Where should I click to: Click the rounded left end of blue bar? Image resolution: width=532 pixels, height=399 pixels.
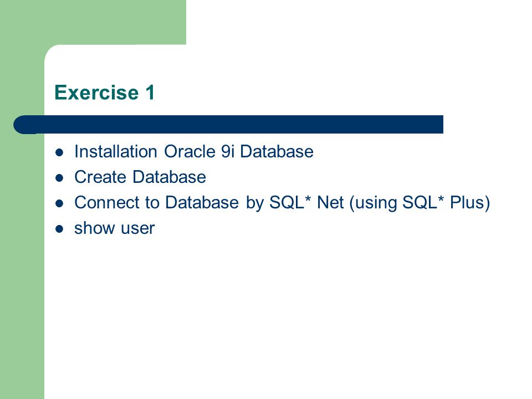(x=24, y=125)
